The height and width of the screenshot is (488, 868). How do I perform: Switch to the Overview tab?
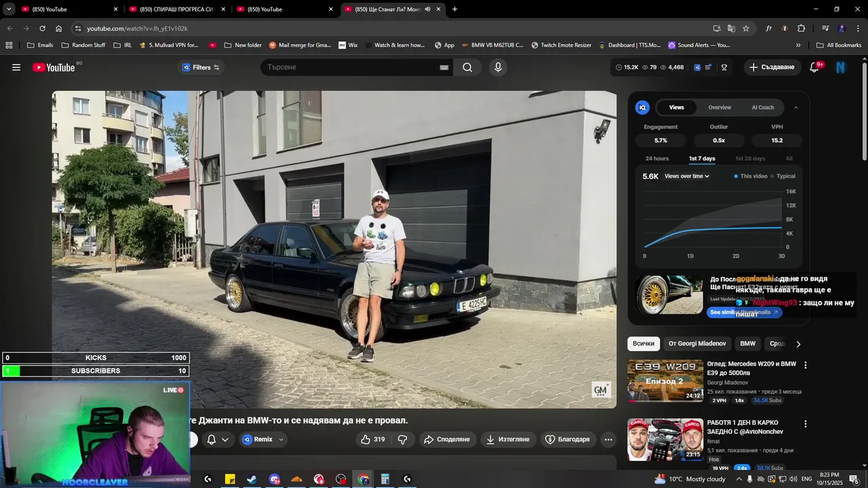pyautogui.click(x=719, y=107)
